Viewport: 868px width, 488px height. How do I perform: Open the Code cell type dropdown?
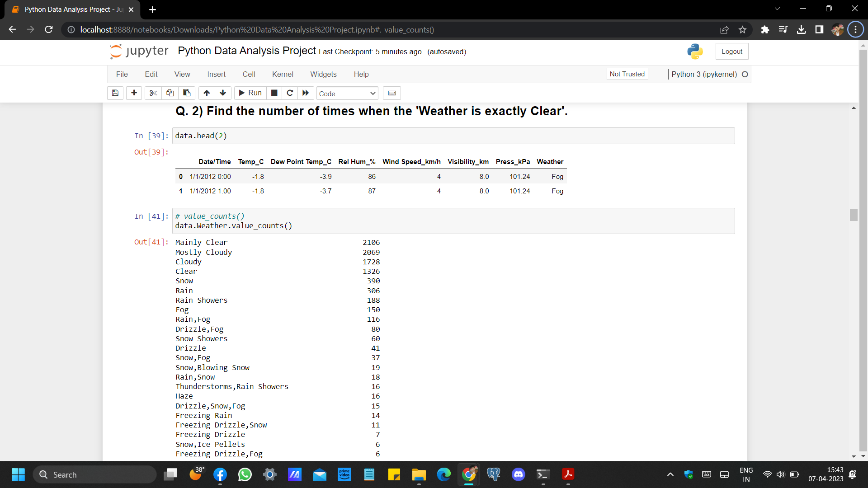347,94
